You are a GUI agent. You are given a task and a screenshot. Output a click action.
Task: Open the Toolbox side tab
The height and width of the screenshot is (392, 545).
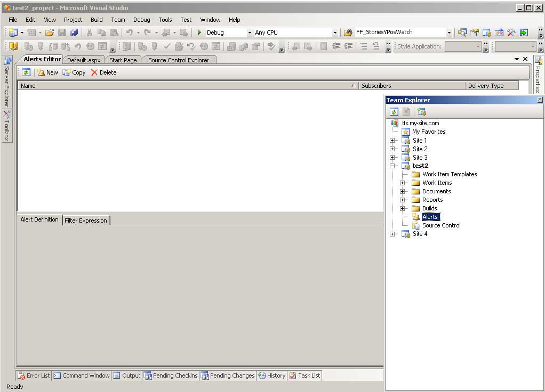(x=7, y=126)
